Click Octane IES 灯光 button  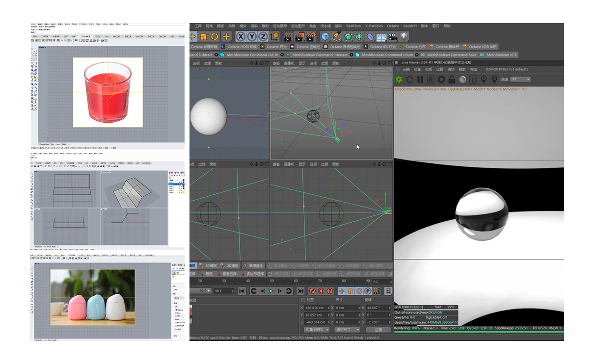(380, 47)
